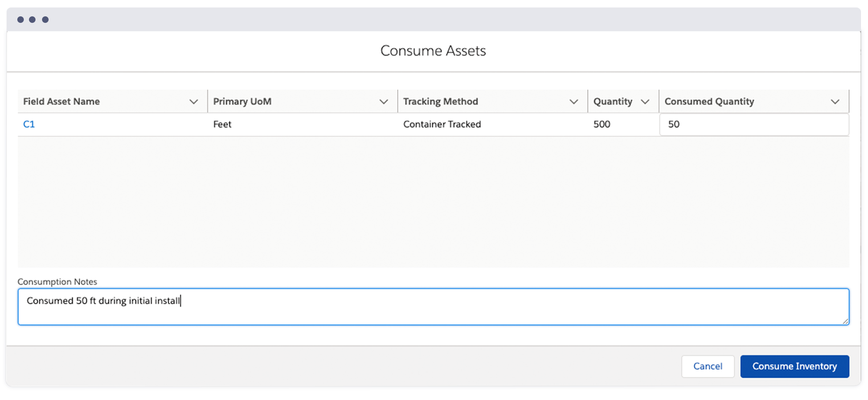Click the middle window control dot
This screenshot has height=400, width=868.
point(32,20)
